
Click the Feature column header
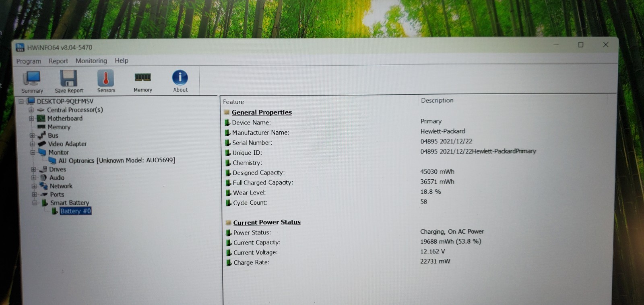tap(233, 102)
